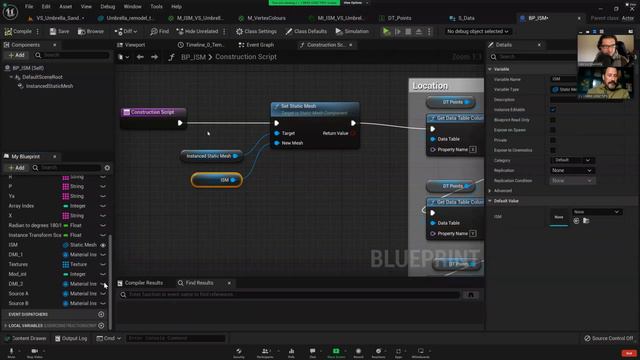640x360 pixels.
Task: Close the Construction Script tab
Action: click(x=351, y=45)
